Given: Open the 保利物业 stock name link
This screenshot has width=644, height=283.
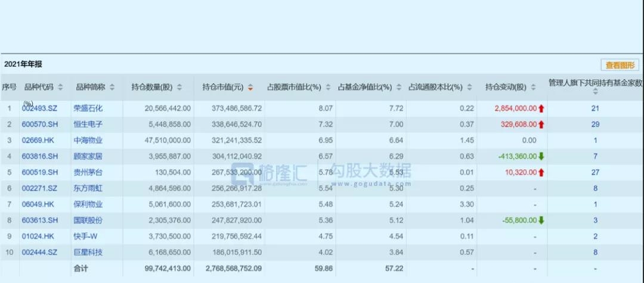Looking at the screenshot, I should tap(88, 204).
